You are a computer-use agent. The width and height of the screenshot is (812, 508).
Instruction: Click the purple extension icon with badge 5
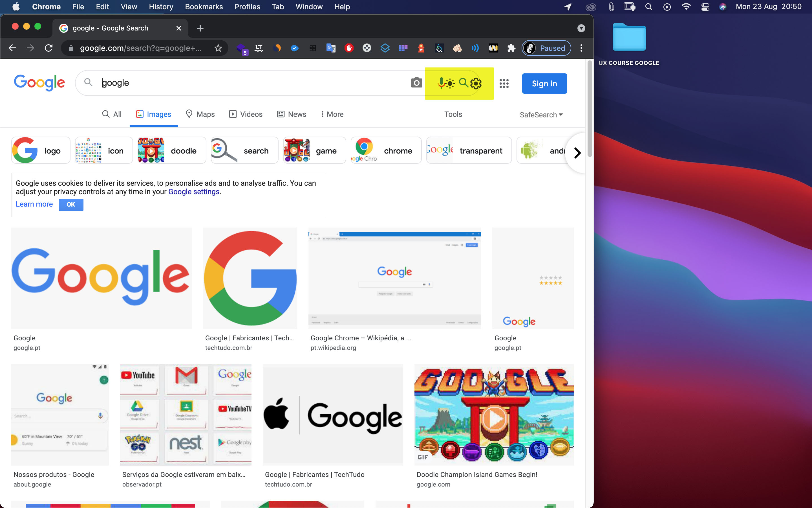click(x=242, y=49)
